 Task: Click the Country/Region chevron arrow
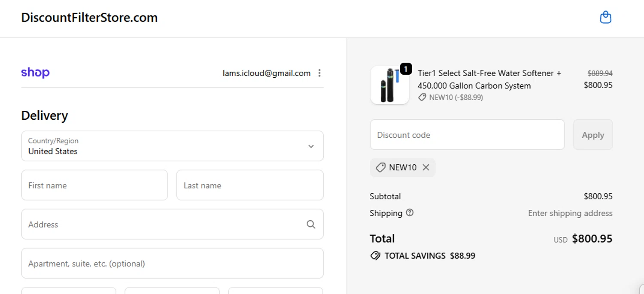pyautogui.click(x=311, y=146)
